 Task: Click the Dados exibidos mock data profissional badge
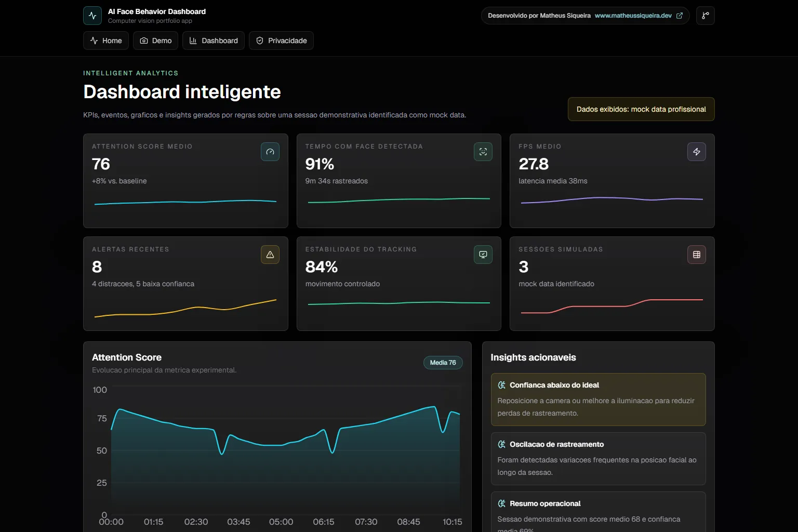(641, 109)
